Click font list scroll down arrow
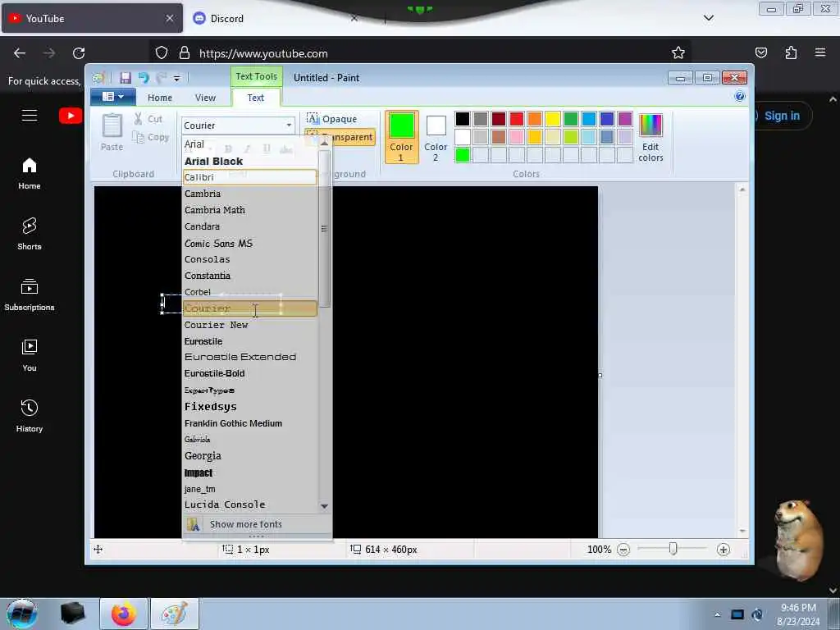Screen dimensions: 840x630 point(324,505)
